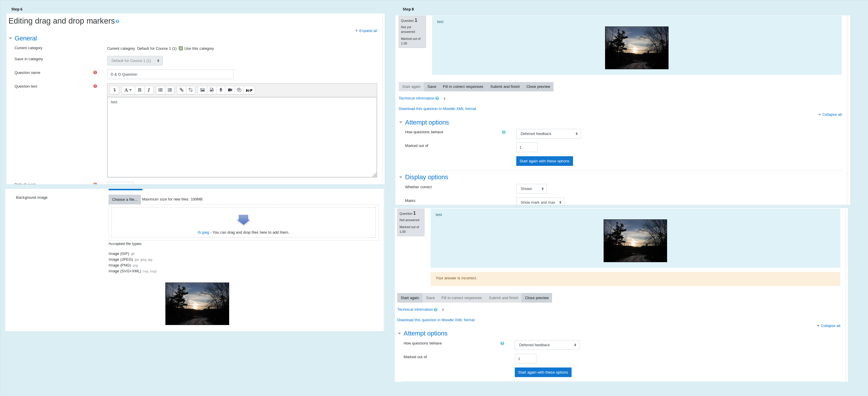Click Collapse all in the unanswered preview

coord(832,114)
